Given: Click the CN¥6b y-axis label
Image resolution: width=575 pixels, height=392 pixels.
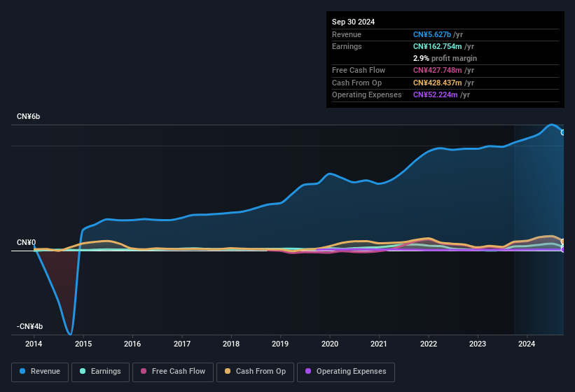Looking at the screenshot, I should click(x=29, y=116).
